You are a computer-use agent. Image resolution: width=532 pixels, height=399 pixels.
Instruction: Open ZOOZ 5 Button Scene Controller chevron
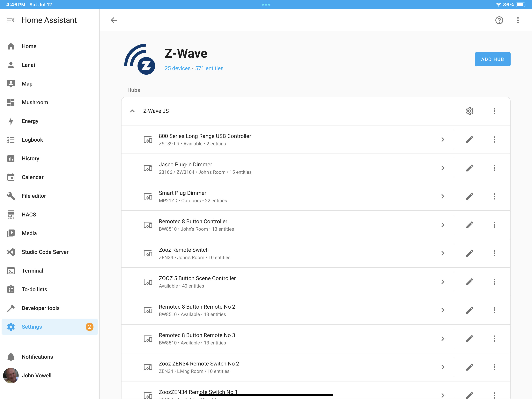pyautogui.click(x=443, y=282)
